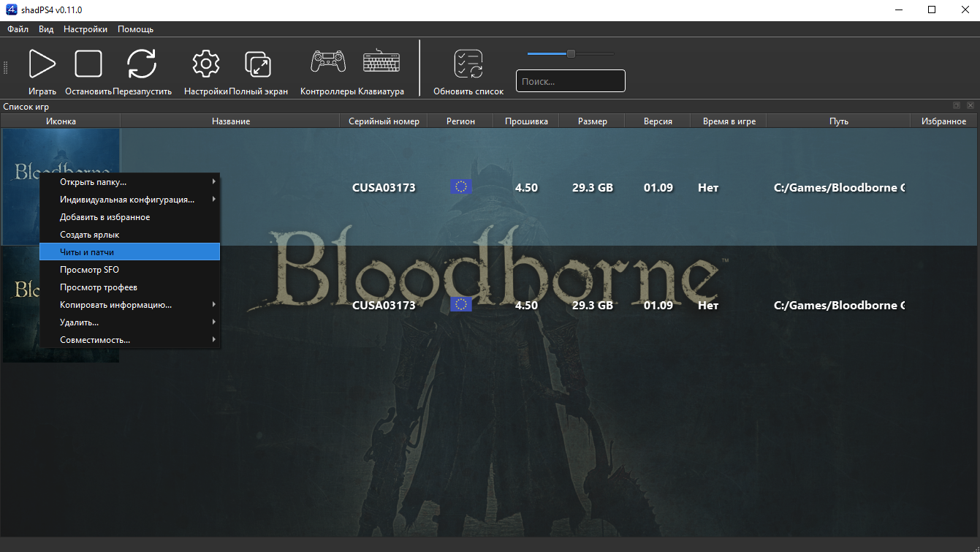Select Создать ярлык in the context menu
This screenshot has width=980, height=552.
(129, 235)
